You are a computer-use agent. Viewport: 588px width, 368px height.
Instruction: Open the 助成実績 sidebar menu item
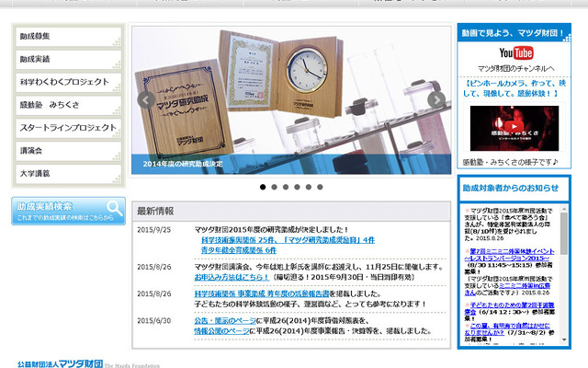69,59
